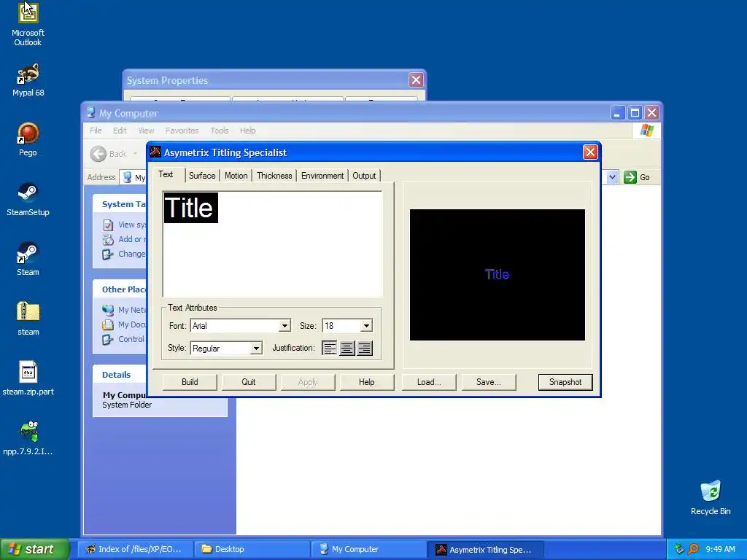Switch to the Environment tab

[x=322, y=176]
